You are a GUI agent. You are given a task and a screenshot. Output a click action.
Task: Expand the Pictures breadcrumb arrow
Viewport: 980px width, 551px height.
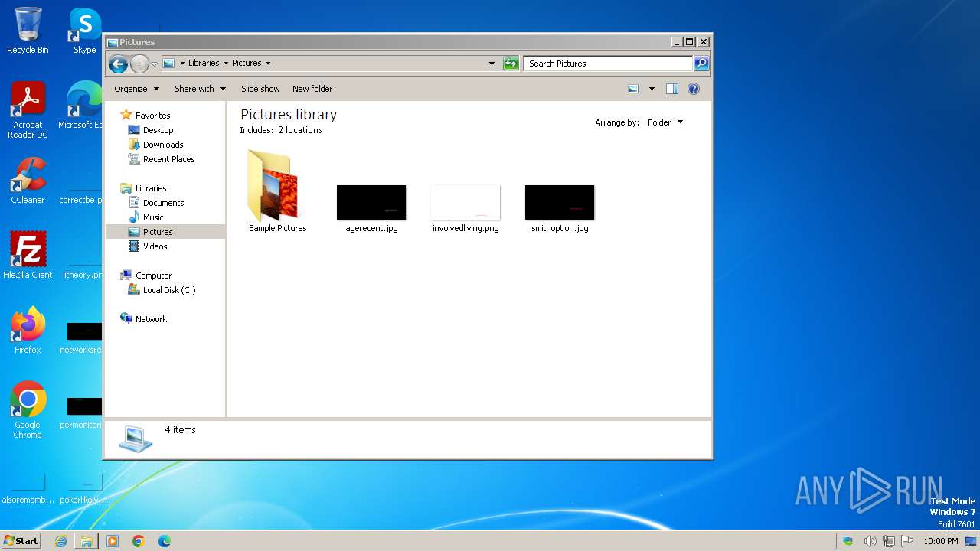click(x=268, y=64)
